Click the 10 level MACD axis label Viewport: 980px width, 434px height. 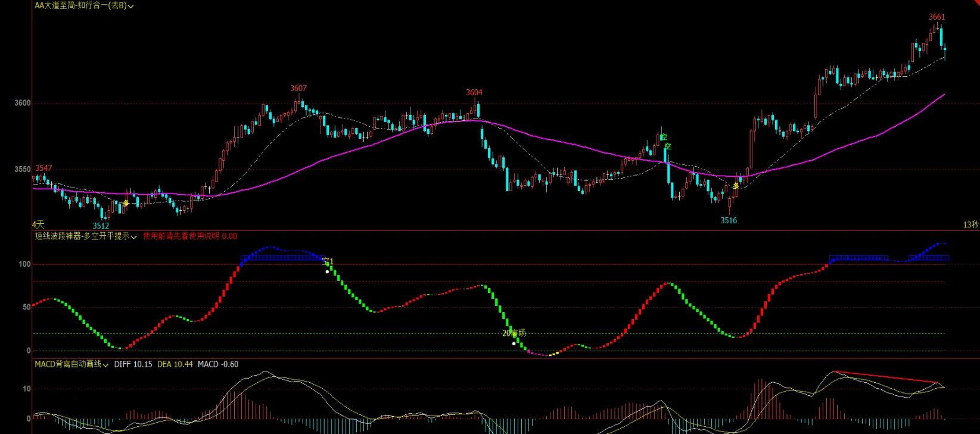pos(27,389)
